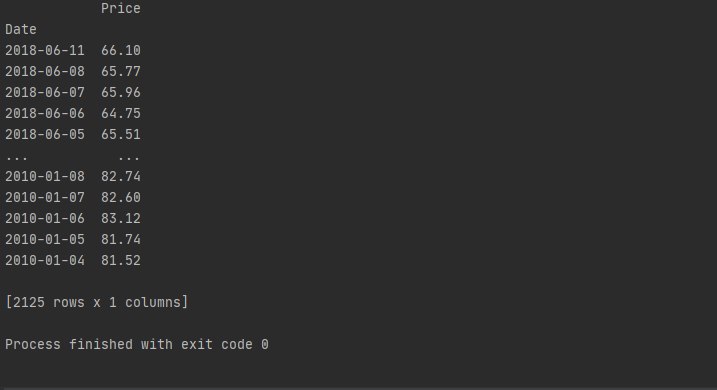Click the 65.51 price value
The width and height of the screenshot is (717, 390).
[x=121, y=135]
